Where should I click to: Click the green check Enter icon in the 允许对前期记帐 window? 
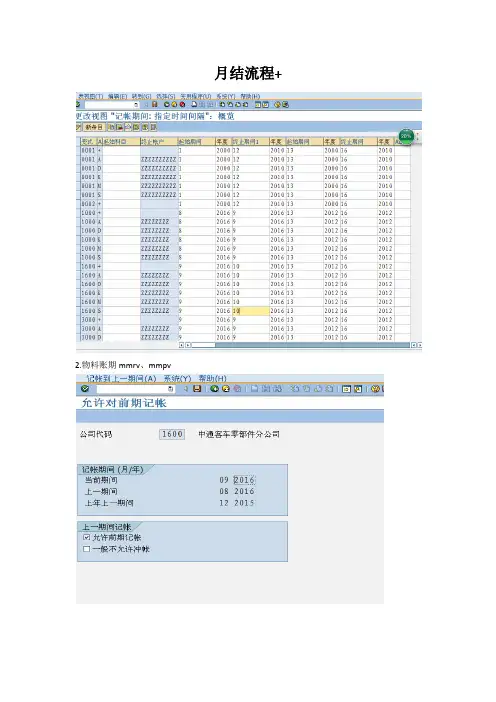point(85,389)
